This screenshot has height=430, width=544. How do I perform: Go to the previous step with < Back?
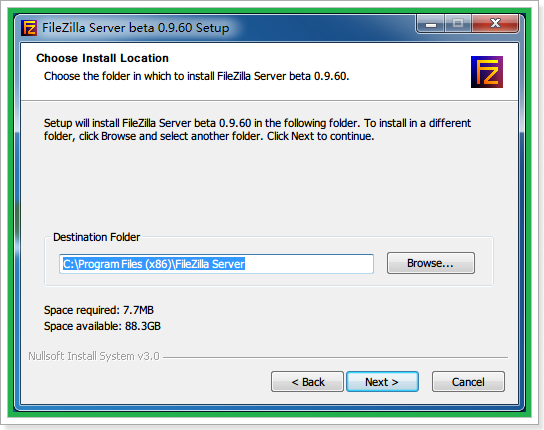[x=307, y=382]
